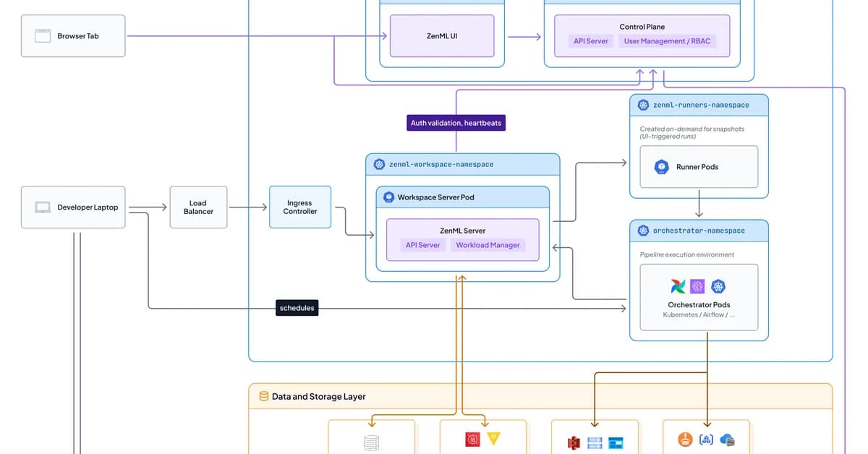
Task: Click the dark red AWS S3 icon
Action: click(x=574, y=442)
